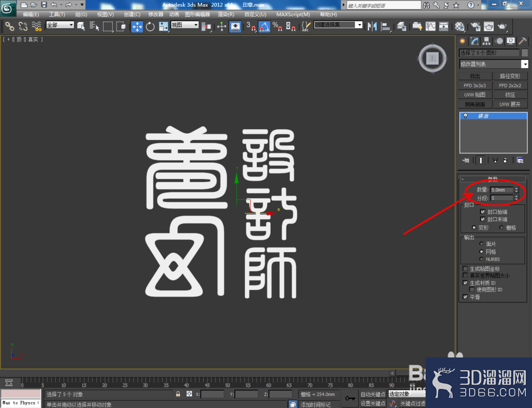The image size is (532, 408).
Task: Click the Use Pivot Point Center icon
Action: tap(206, 27)
